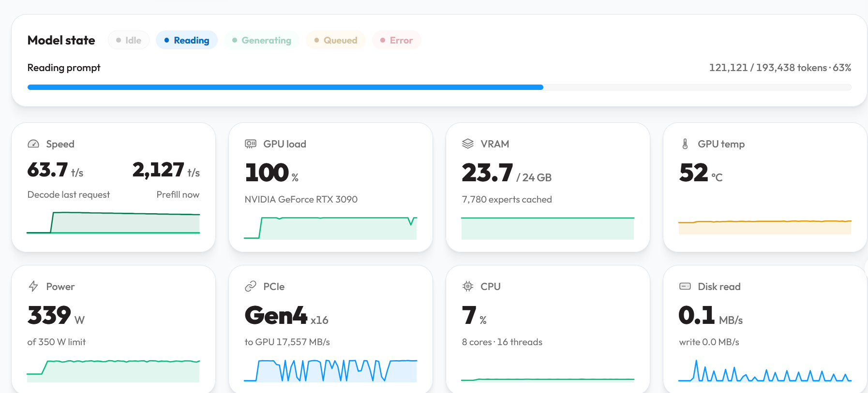The image size is (868, 393).
Task: Open the Speed sparkline chart
Action: [113, 223]
